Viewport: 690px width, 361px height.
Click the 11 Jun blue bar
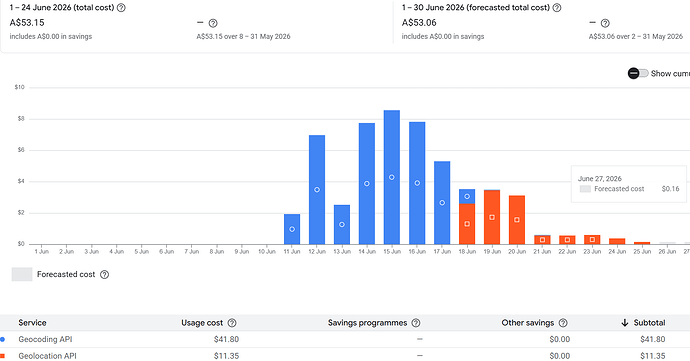(x=292, y=229)
